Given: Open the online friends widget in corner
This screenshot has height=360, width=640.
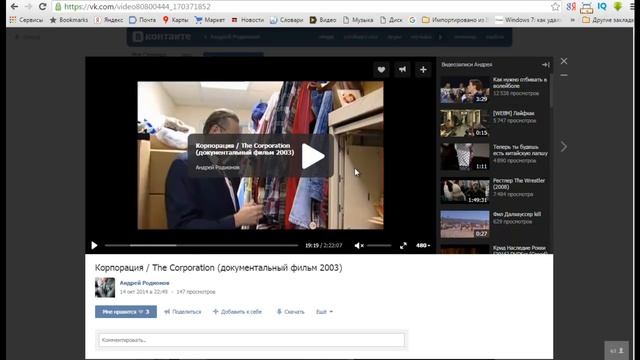Looking at the screenshot, I should point(616,351).
